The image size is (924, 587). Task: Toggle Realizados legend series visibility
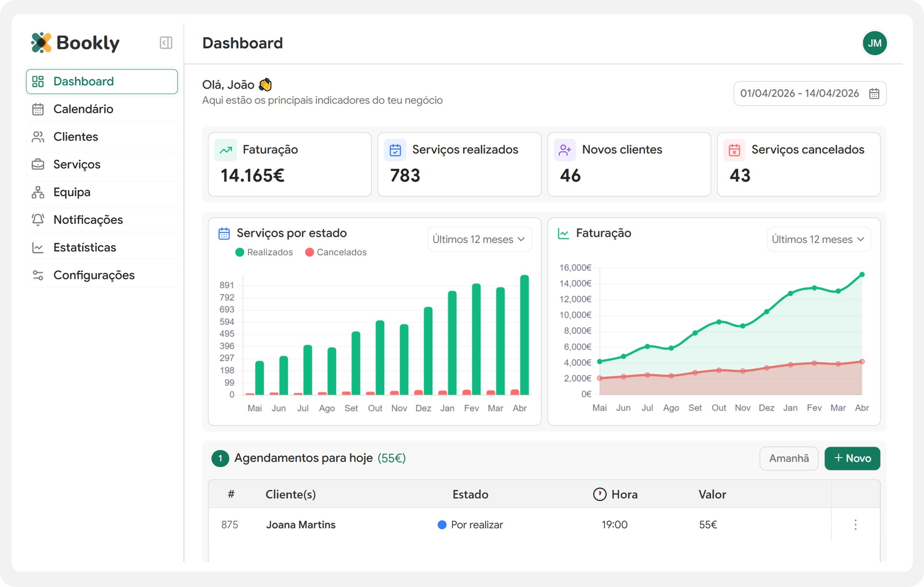click(264, 252)
